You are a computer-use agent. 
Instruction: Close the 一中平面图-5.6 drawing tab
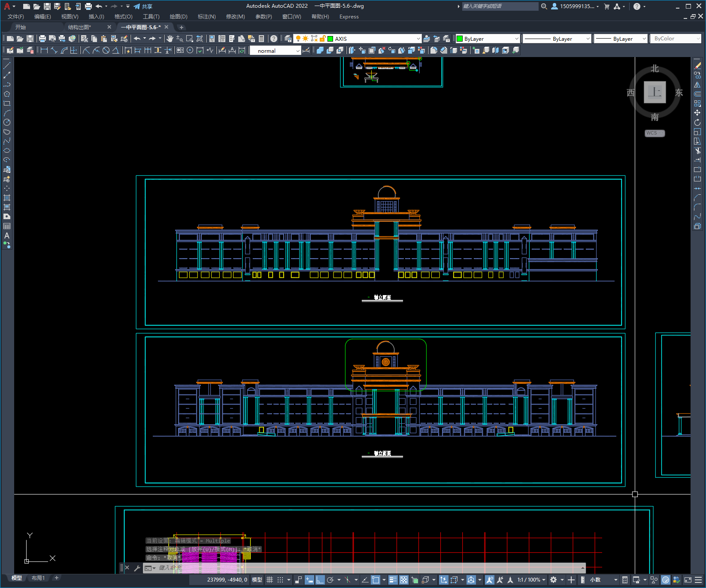167,27
